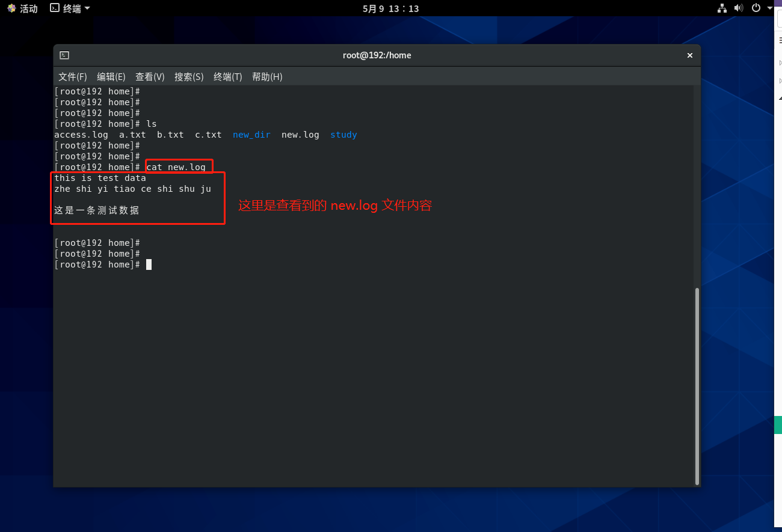Open the 活动 Activities overview
Image resolution: width=782 pixels, height=532 pixels.
pyautogui.click(x=22, y=8)
